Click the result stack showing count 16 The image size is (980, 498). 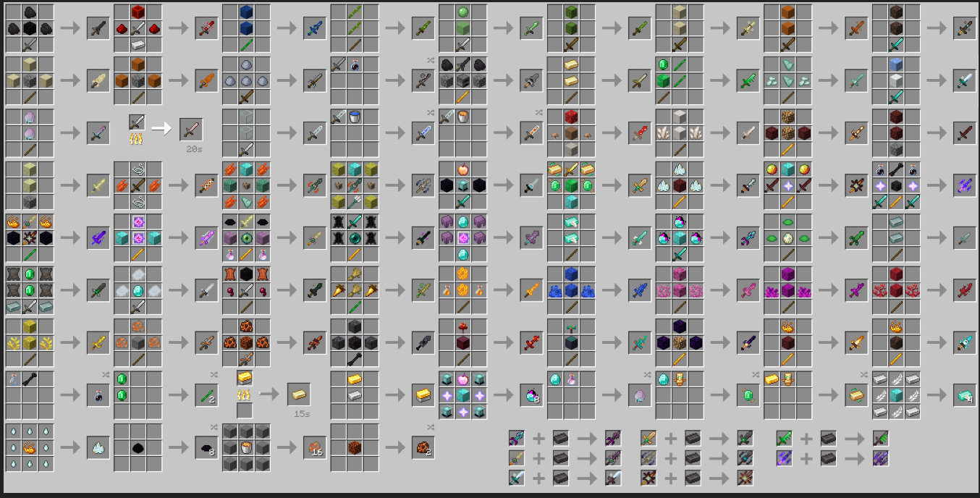[315, 447]
